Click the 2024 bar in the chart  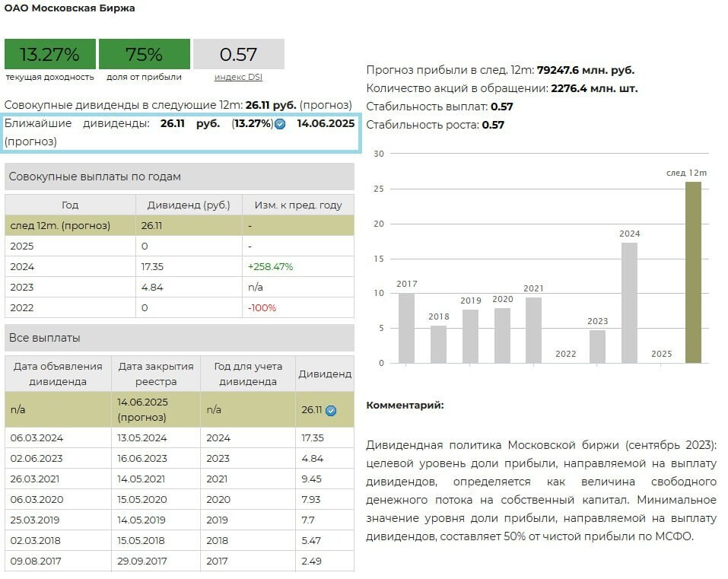pyautogui.click(x=629, y=302)
